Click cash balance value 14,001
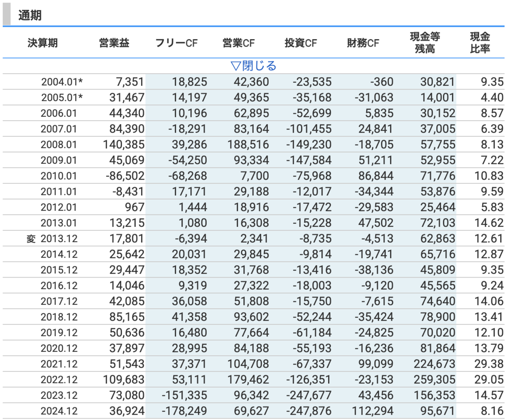Viewport: 512px width, 420px height. click(438, 98)
